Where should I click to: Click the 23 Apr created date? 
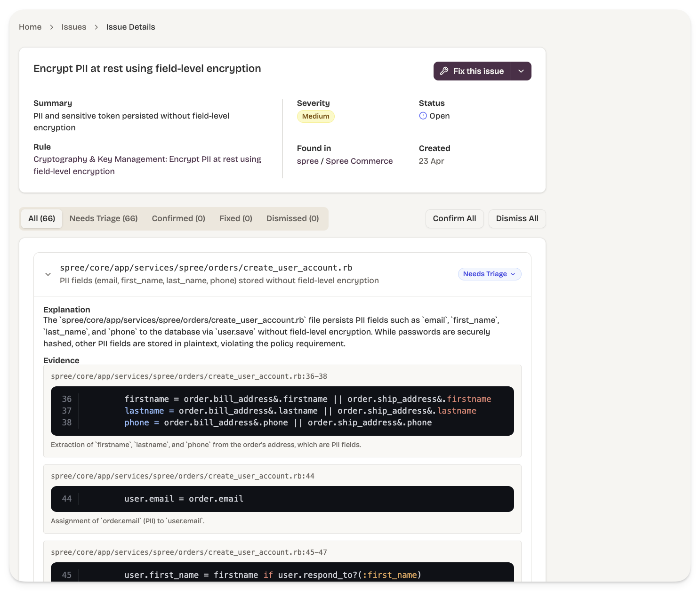point(432,161)
